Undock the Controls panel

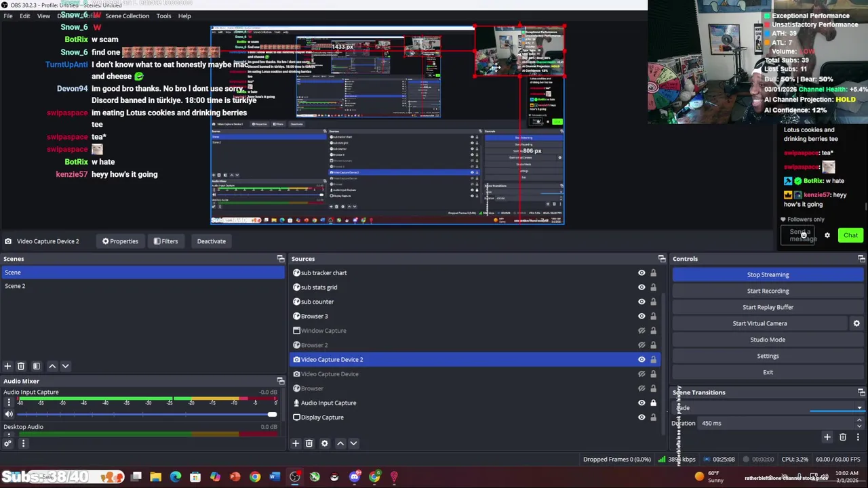coord(861,259)
